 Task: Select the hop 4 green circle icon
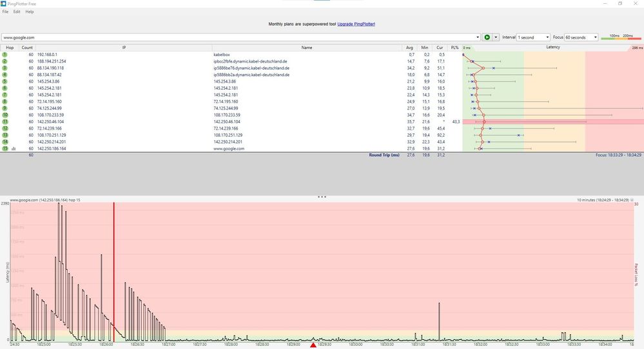pyautogui.click(x=5, y=74)
